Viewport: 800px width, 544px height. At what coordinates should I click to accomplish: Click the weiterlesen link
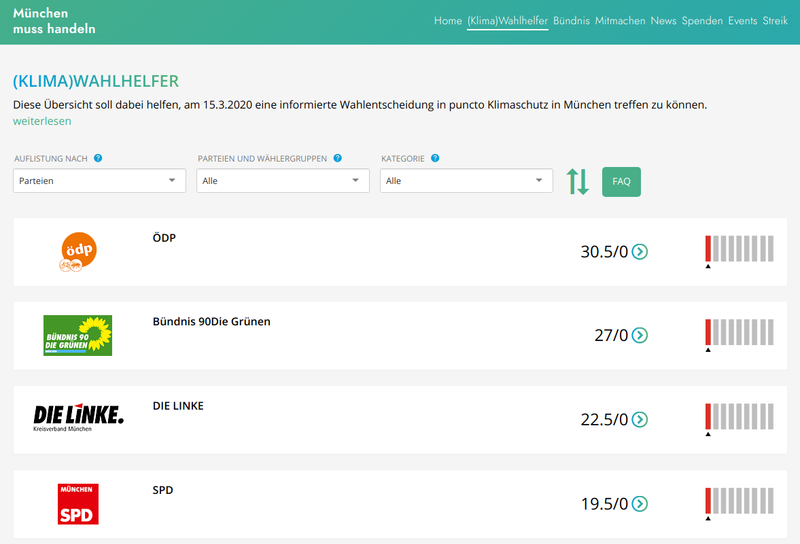click(x=42, y=121)
